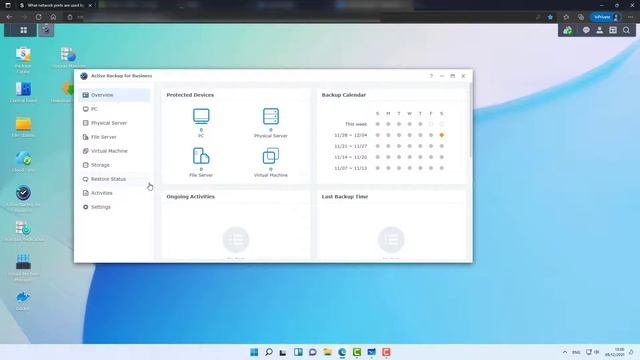The height and width of the screenshot is (360, 640).
Task: Open DSM user options icon
Action: coord(600,30)
